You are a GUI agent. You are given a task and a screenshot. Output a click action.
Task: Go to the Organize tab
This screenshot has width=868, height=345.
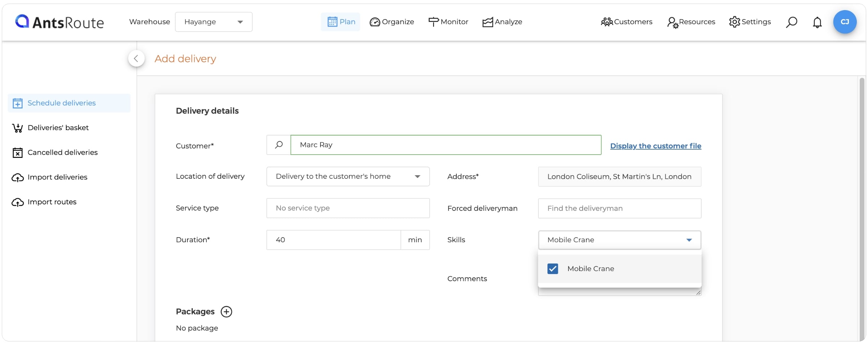(x=392, y=22)
